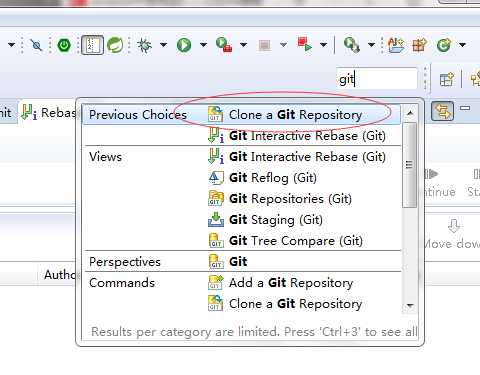
Task: Click the green Spring leaf icon
Action: click(115, 45)
